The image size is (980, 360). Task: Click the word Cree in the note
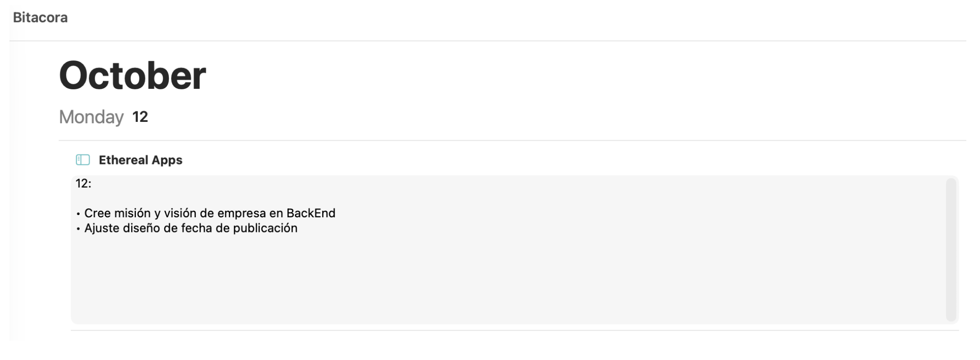(98, 213)
